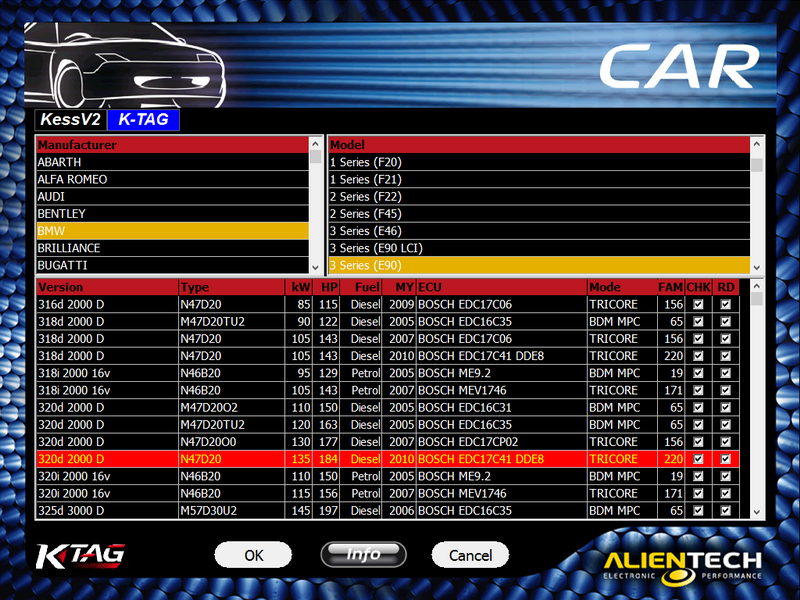Select highlighted model 3 Series (E90)
The height and width of the screenshot is (600, 800).
539,265
